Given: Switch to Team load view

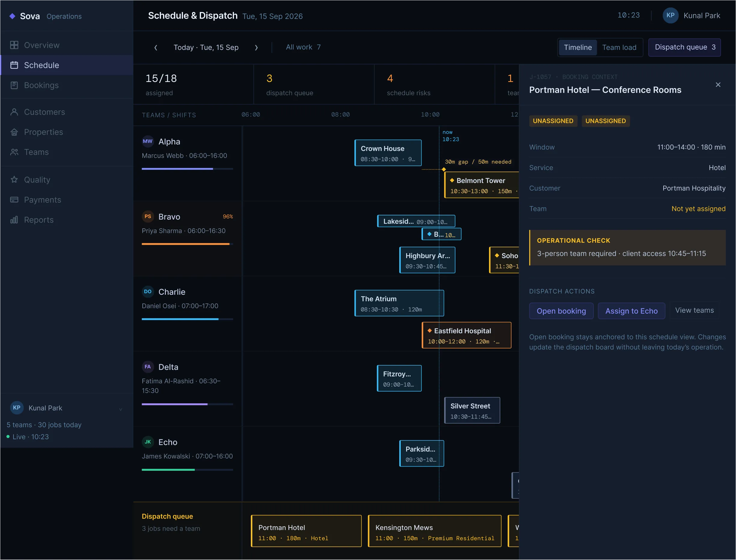Looking at the screenshot, I should [619, 47].
